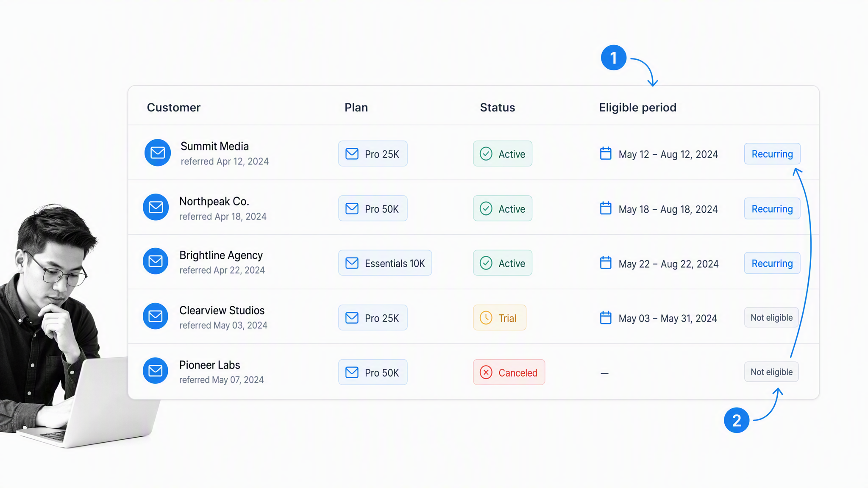Screen dimensions: 868x488
Task: Click the Trial status badge
Action: pos(500,317)
